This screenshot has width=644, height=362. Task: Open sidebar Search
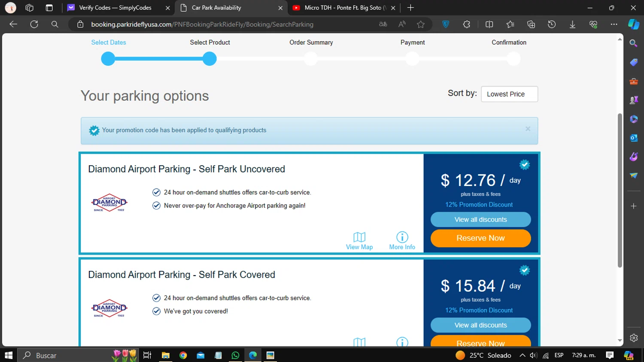pyautogui.click(x=634, y=43)
